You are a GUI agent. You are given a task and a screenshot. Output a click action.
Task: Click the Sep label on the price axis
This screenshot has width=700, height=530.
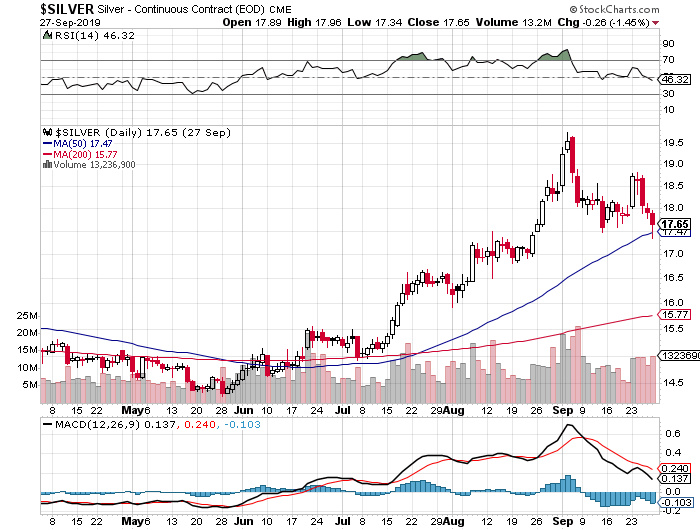click(561, 410)
